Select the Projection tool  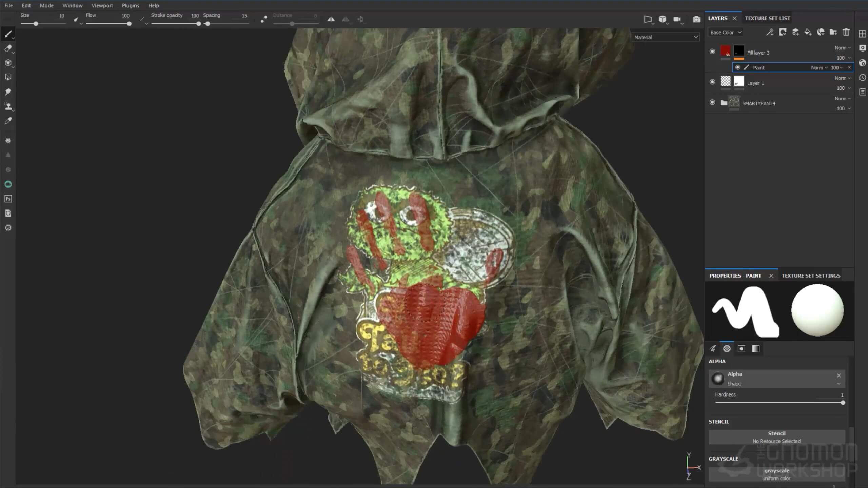click(x=8, y=63)
